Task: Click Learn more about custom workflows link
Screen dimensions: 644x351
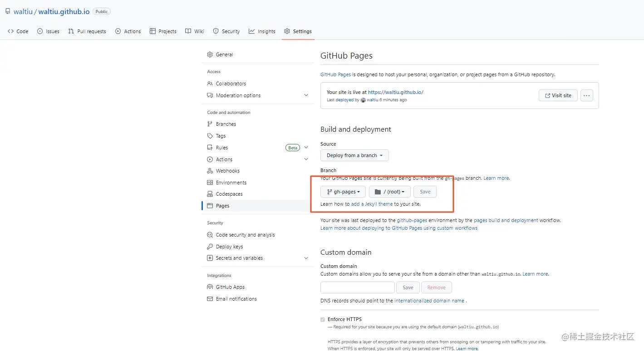Action: [x=399, y=228]
